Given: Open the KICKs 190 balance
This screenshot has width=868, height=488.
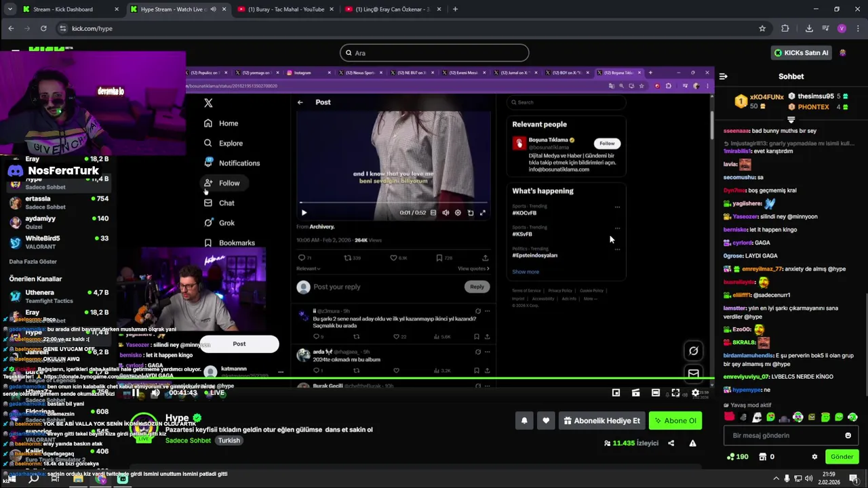Looking at the screenshot, I should point(737,457).
